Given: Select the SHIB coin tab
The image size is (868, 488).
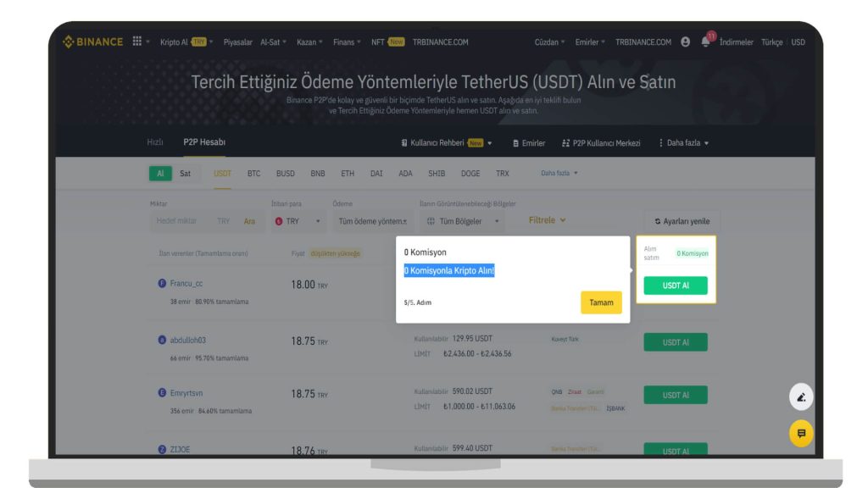Looking at the screenshot, I should click(x=437, y=174).
